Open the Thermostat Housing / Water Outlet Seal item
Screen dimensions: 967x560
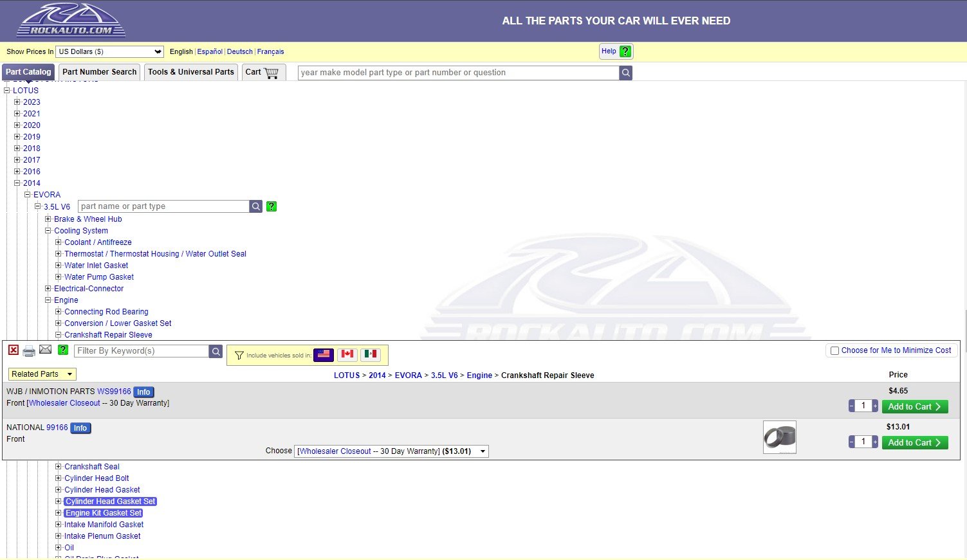click(x=155, y=254)
